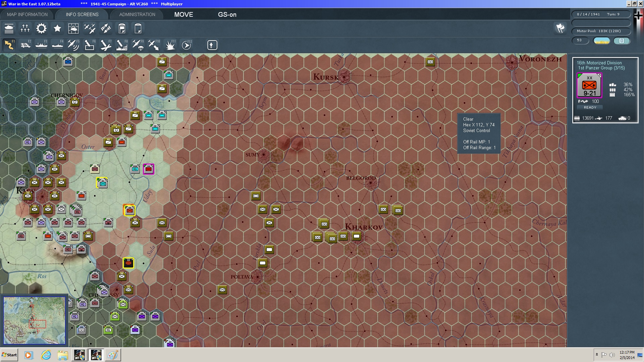This screenshot has height=362, width=644.
Task: Open the losses screen with crosses icon
Action: click(x=25, y=28)
